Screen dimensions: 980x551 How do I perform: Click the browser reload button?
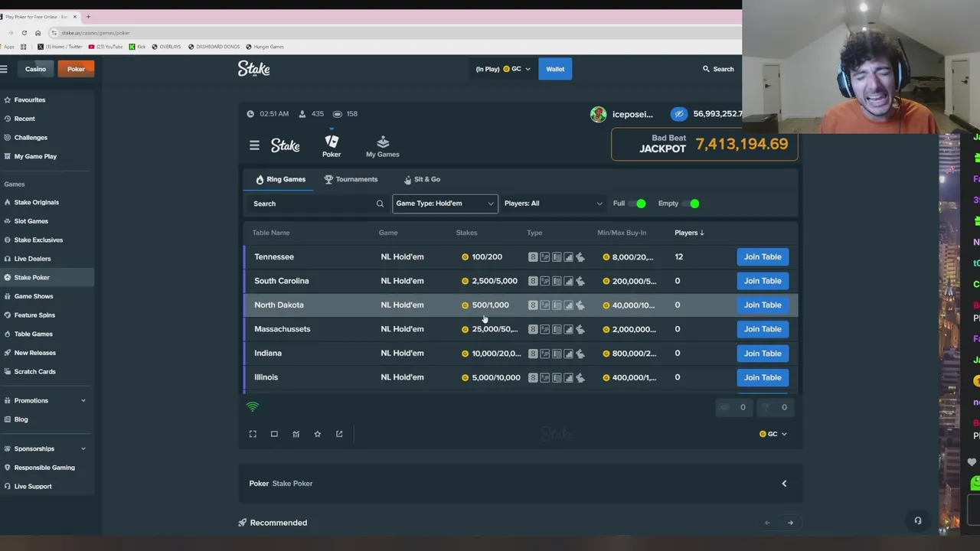[24, 33]
